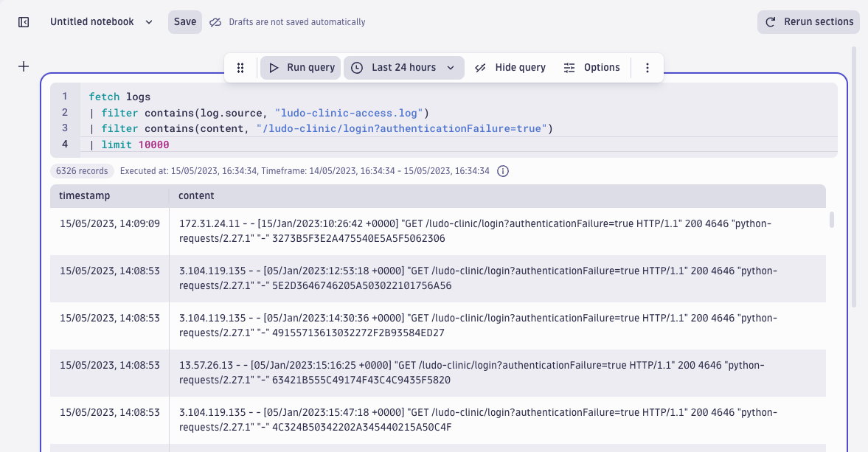This screenshot has width=868, height=452.
Task: Open the Untitled notebook title dropdown
Action: [149, 21]
